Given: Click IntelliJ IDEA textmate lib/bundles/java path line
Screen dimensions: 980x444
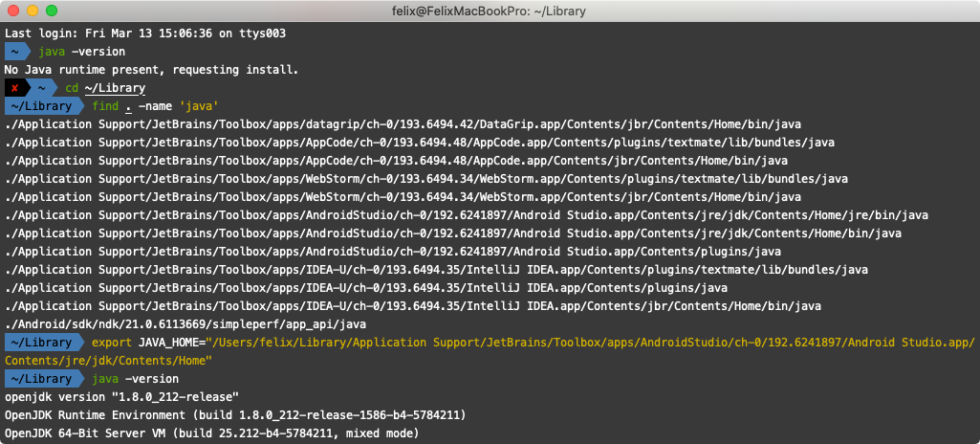Looking at the screenshot, I should tap(436, 270).
